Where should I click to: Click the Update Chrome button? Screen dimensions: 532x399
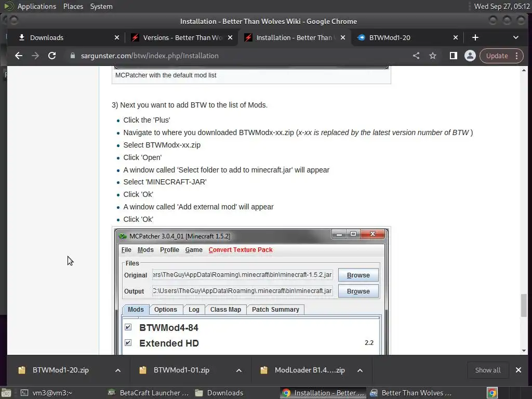[497, 56]
